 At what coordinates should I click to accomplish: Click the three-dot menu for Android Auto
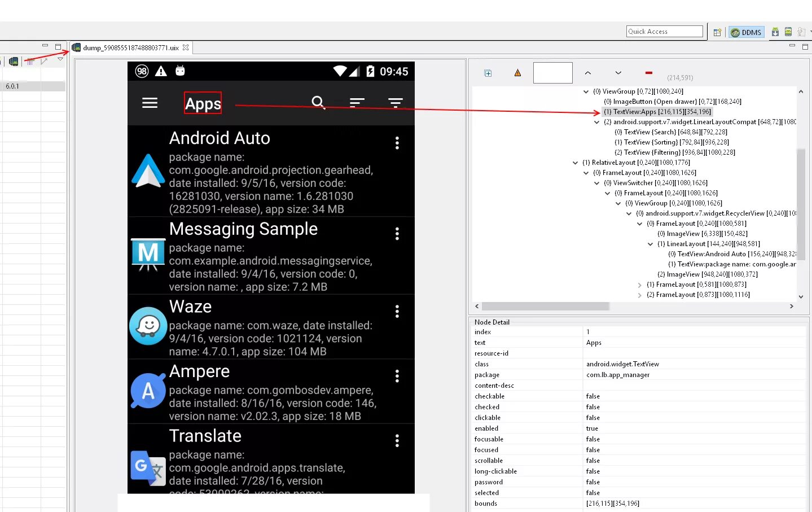397,143
